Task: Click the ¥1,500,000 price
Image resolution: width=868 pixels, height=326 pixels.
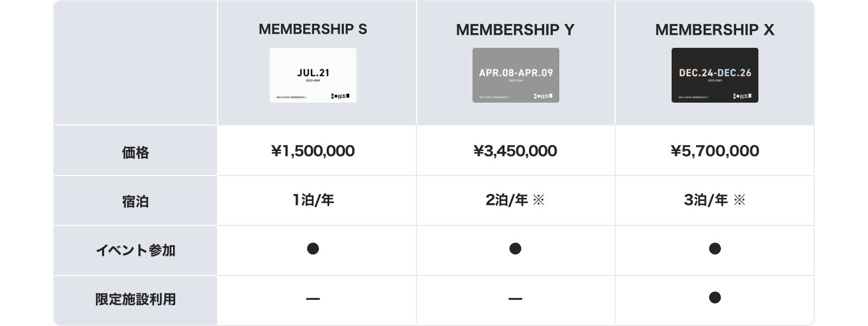Action: pos(313,151)
